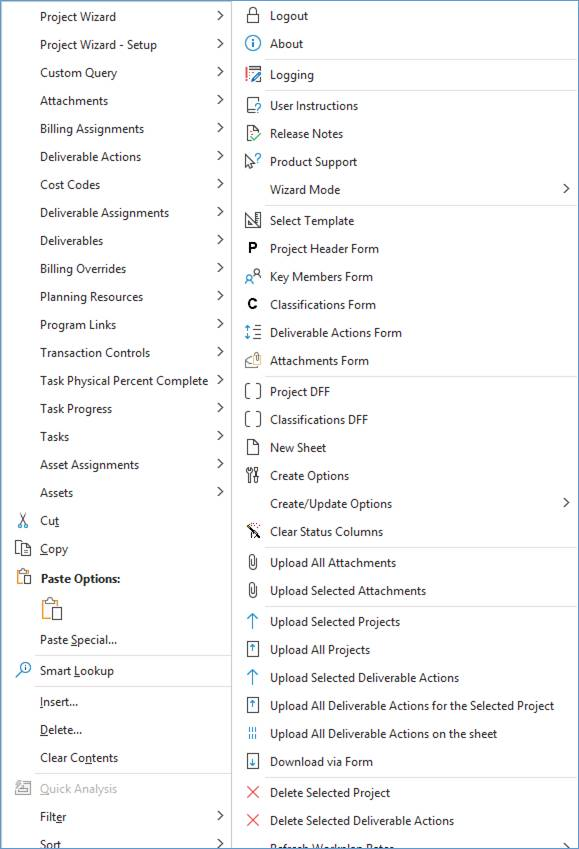Click the red X for Delete Selected Project
Viewport: 579px width, 849px height.
252,792
